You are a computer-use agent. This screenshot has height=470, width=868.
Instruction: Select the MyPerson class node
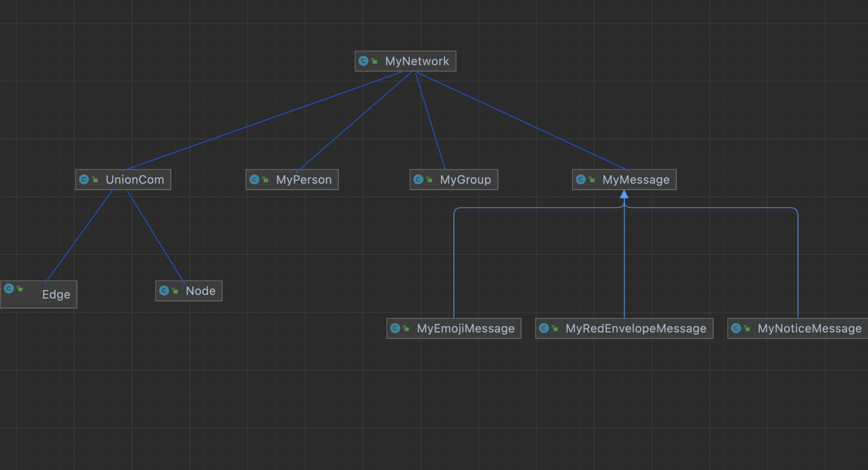tap(292, 179)
